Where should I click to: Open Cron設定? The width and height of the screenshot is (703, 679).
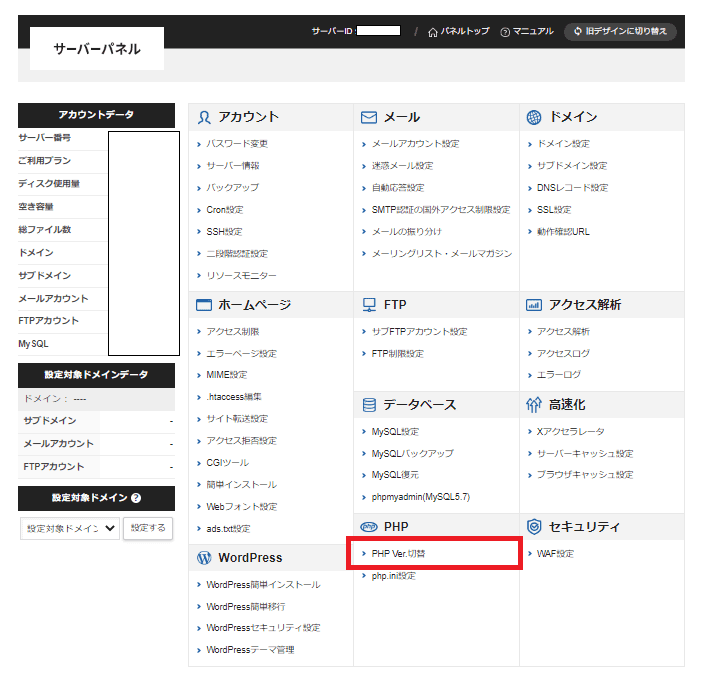click(225, 210)
